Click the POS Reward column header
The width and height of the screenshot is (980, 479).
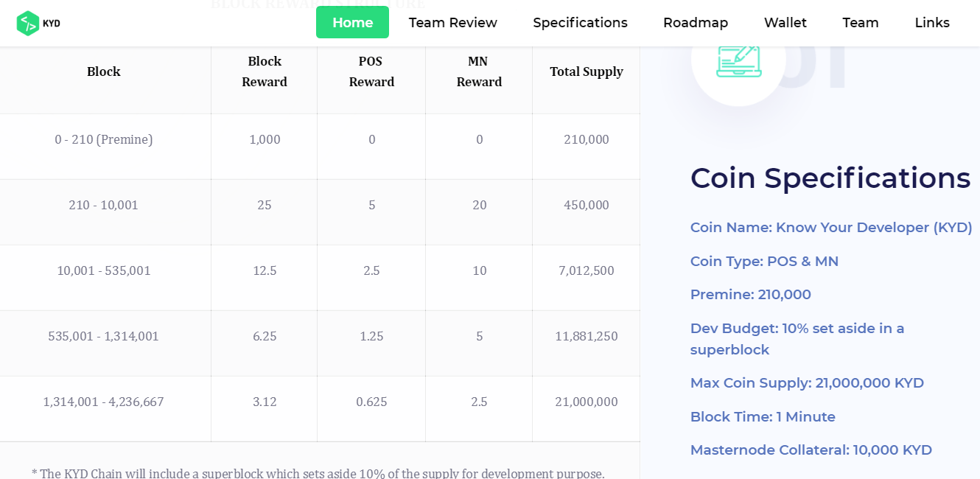click(x=371, y=71)
